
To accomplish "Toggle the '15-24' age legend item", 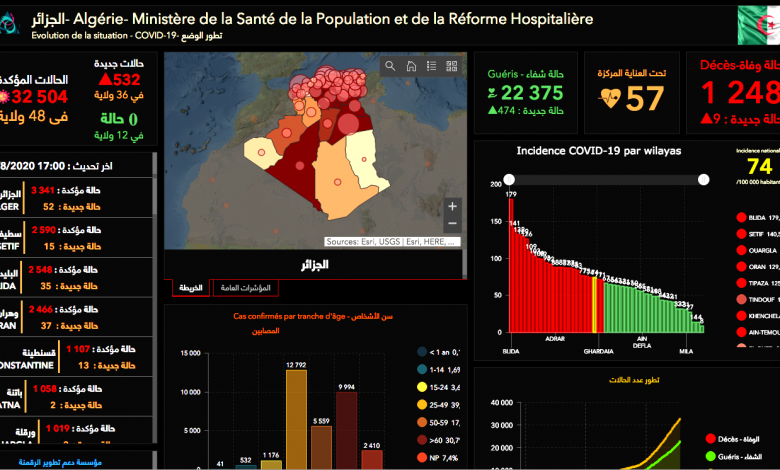I will pos(438,387).
